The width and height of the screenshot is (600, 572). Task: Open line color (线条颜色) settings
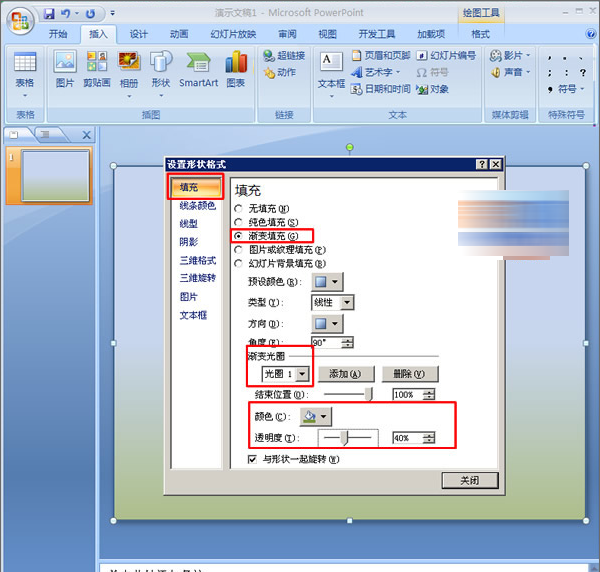pyautogui.click(x=197, y=206)
